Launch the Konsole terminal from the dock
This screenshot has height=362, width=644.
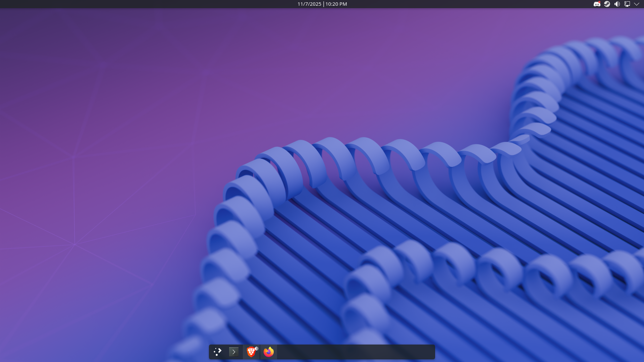pos(234,352)
